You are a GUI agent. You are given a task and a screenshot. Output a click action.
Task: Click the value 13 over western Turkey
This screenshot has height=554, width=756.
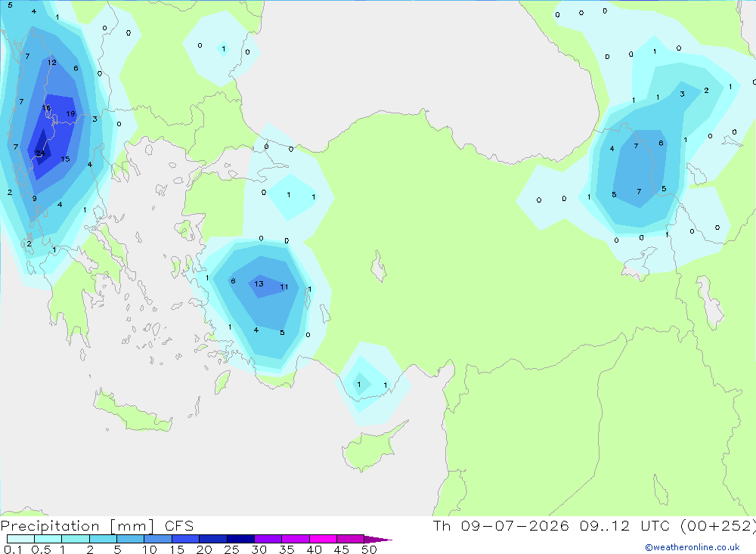259,283
